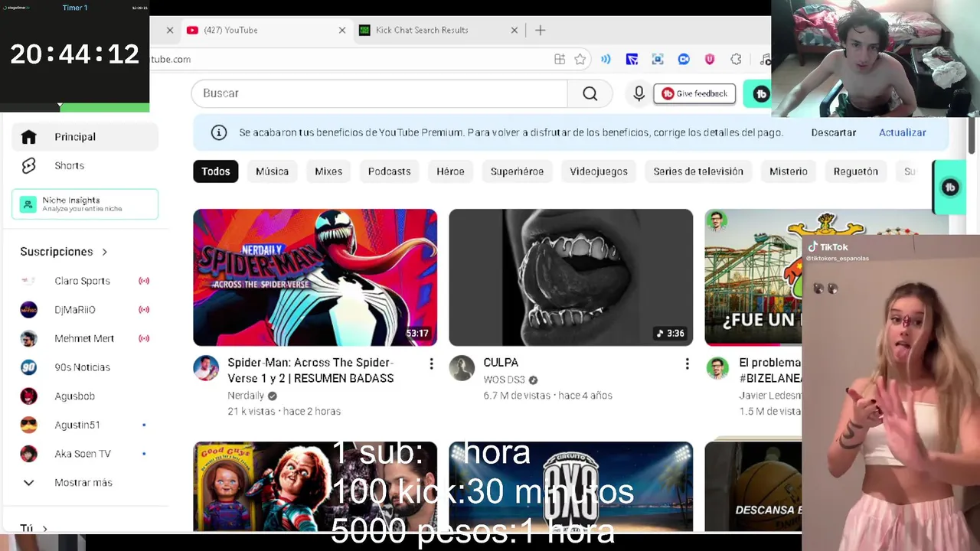Image resolution: width=980 pixels, height=551 pixels.
Task: Click the apps grid icon in the address bar
Action: pyautogui.click(x=560, y=59)
